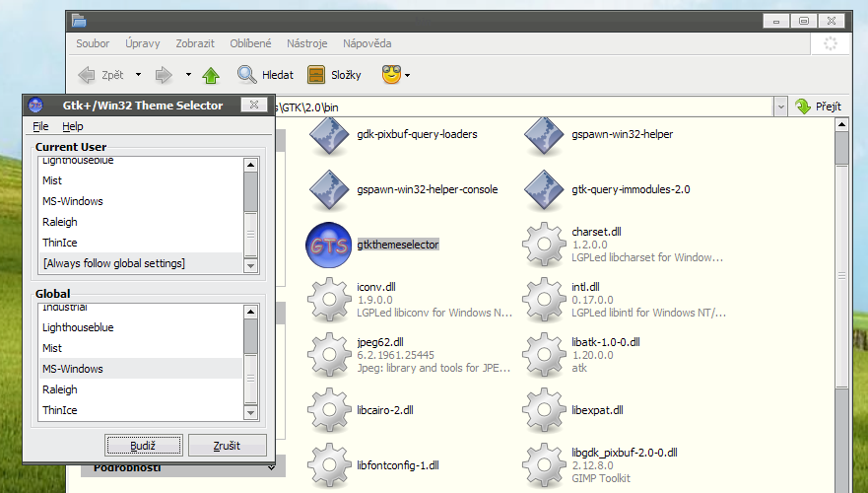This screenshot has width=868, height=493.
Task: Open the Úpravy menu
Action: (x=142, y=43)
